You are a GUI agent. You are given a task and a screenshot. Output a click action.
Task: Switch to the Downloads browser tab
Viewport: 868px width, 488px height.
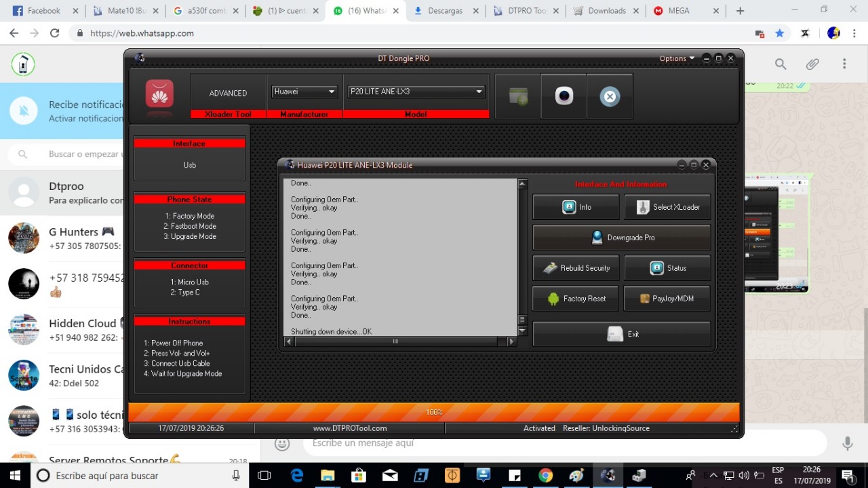pos(606,11)
